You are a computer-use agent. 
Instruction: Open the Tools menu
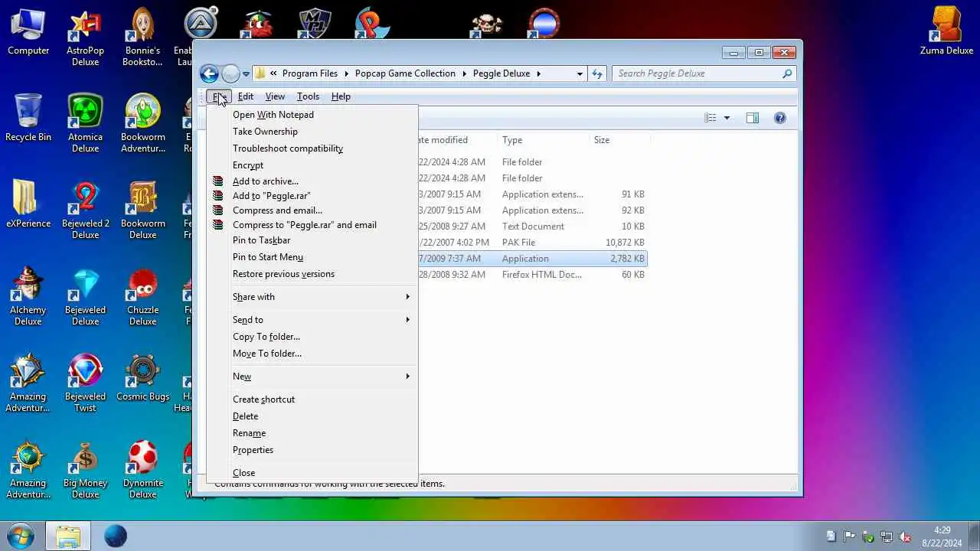(x=309, y=96)
